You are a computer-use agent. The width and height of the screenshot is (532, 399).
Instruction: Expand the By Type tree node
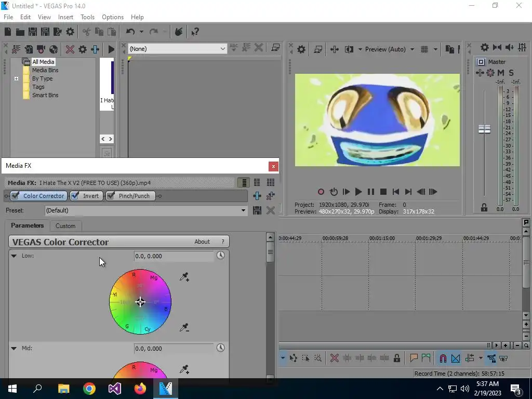coord(16,79)
